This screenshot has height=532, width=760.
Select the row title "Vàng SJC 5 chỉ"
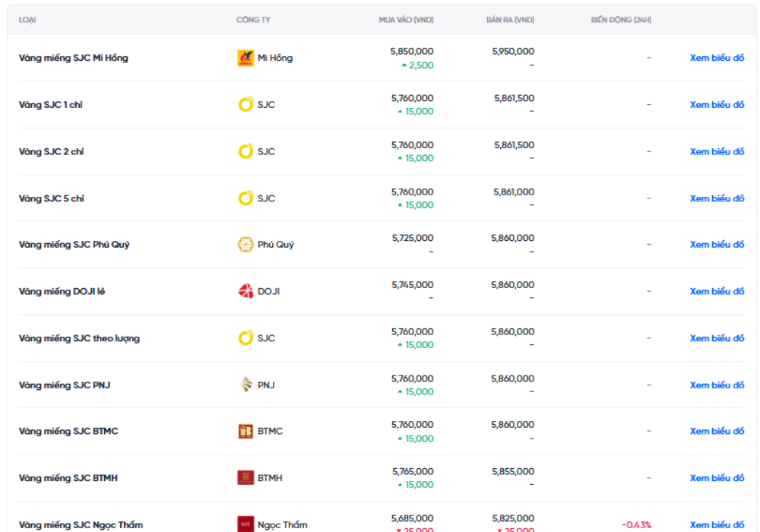coord(52,198)
